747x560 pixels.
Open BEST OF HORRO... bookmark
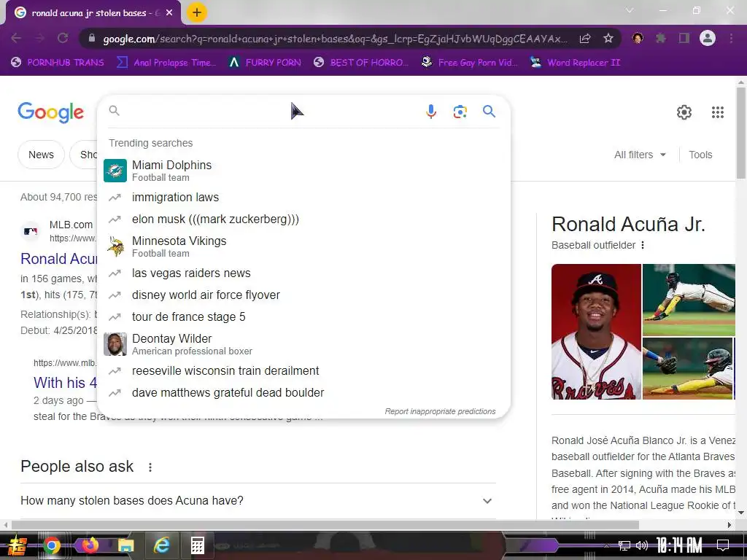(361, 63)
